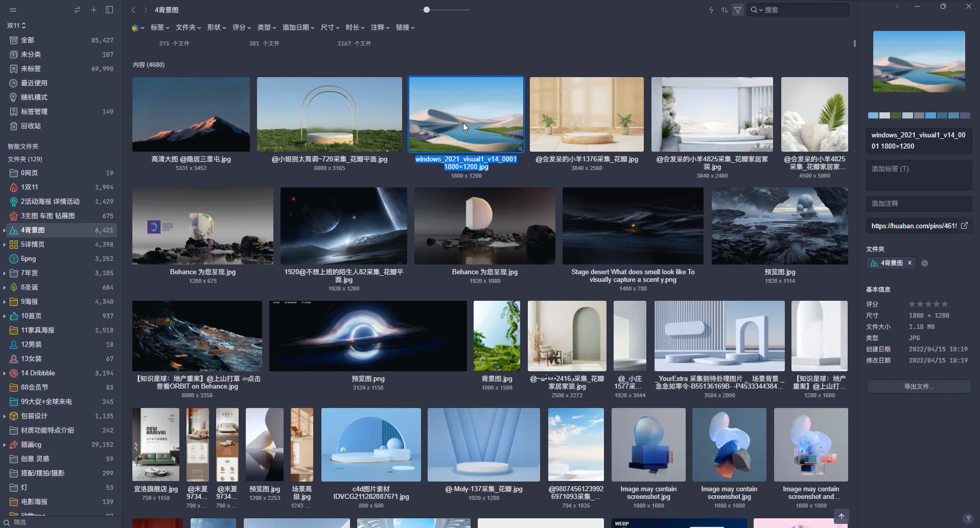Click the person icon for 12男装

point(14,345)
